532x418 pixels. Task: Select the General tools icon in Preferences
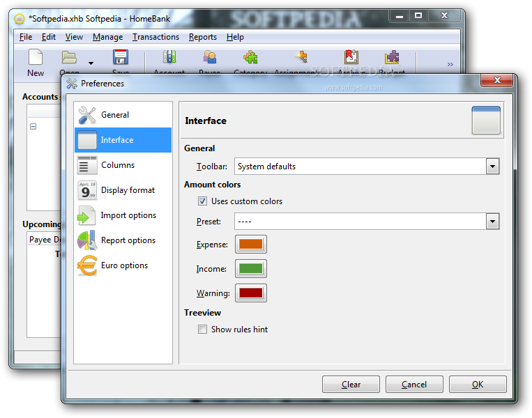pyautogui.click(x=87, y=115)
